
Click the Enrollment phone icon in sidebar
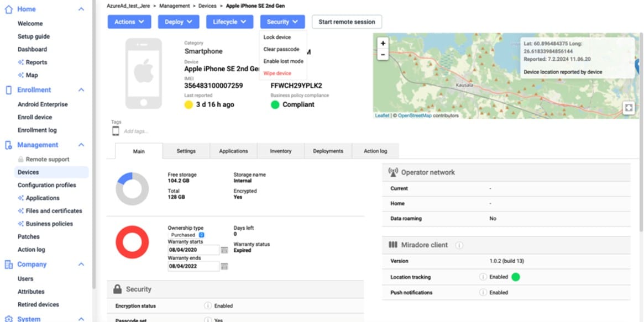9,90
